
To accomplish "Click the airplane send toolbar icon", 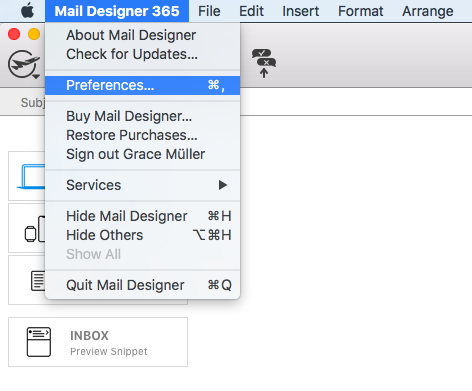I will [x=24, y=64].
